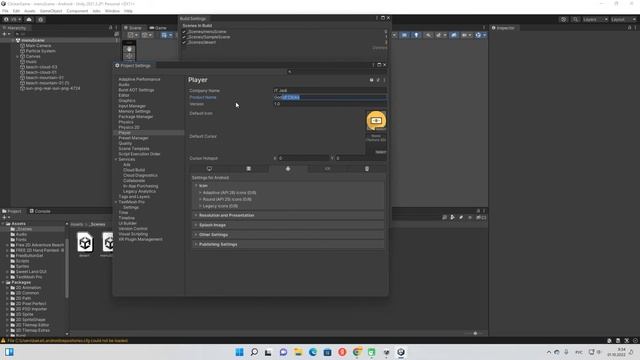This screenshot has height=360, width=640.
Task: Open the Project panel add asset plus dropdown
Action: pyautogui.click(x=6, y=218)
